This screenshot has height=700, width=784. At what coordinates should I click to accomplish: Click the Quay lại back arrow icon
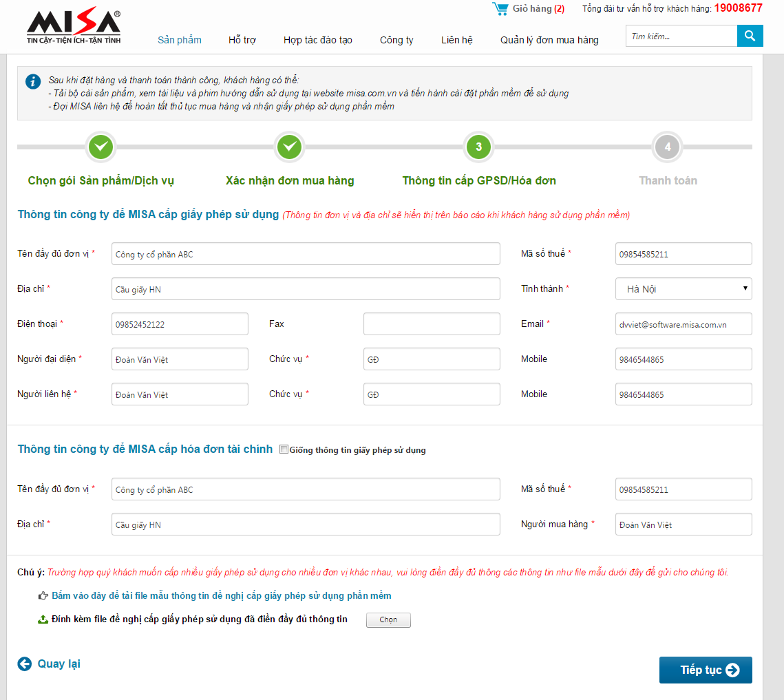[25, 664]
